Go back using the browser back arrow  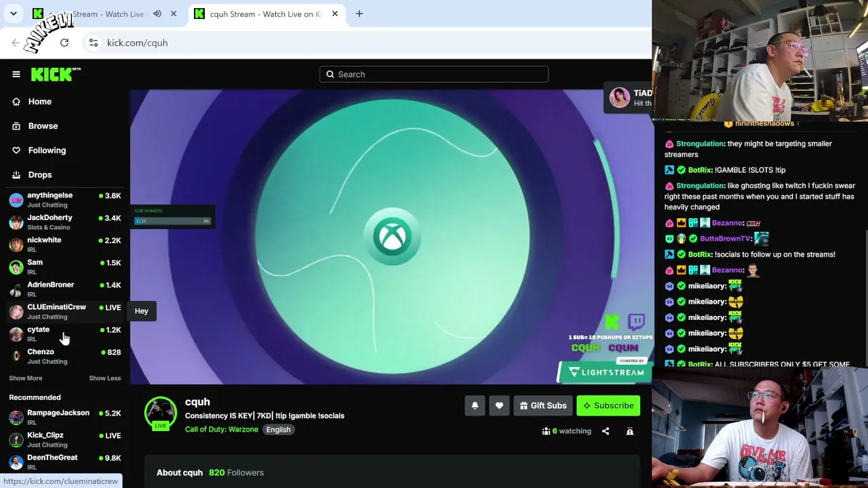point(16,43)
